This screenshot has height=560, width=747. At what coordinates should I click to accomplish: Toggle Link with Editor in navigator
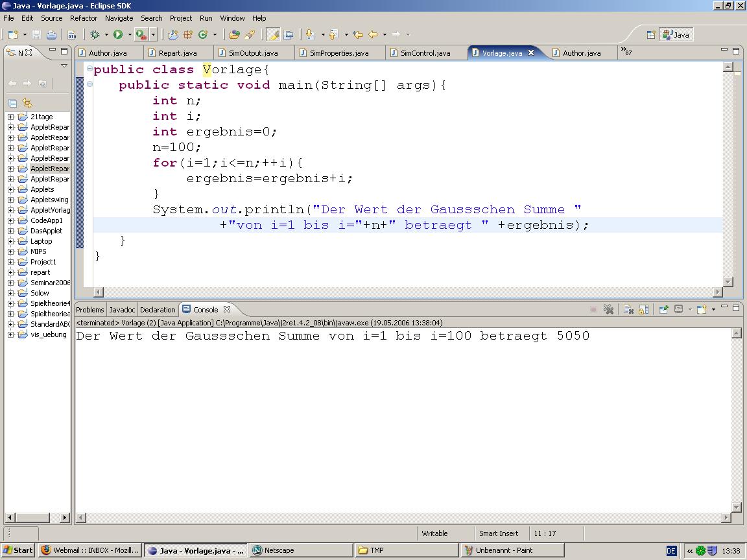[x=27, y=103]
